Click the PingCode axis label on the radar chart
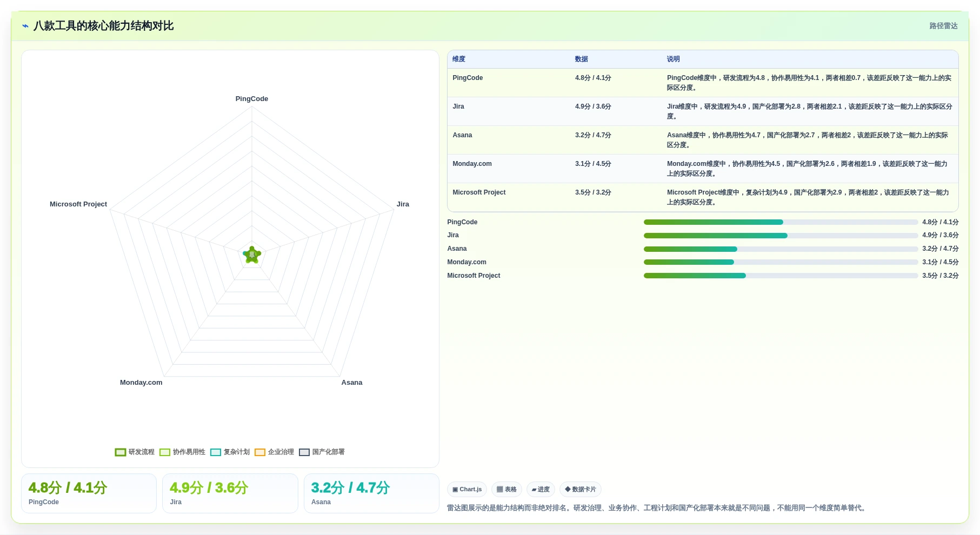 tap(252, 99)
